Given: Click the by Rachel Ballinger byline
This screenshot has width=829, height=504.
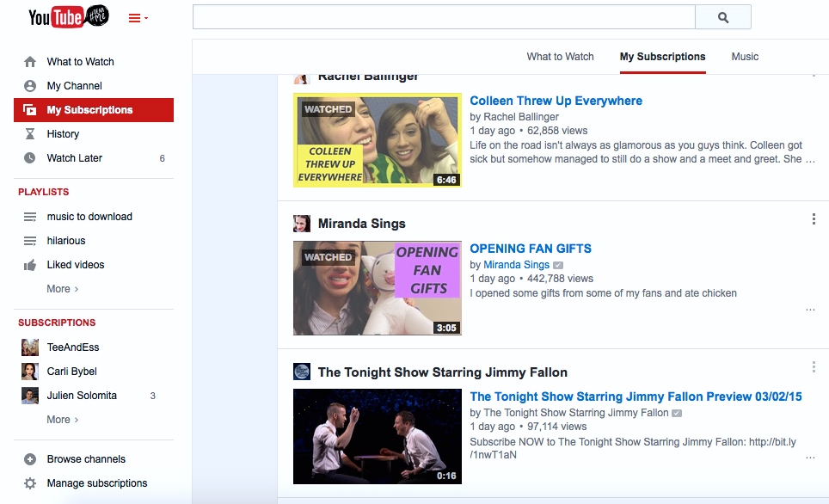Looking at the screenshot, I should (514, 117).
